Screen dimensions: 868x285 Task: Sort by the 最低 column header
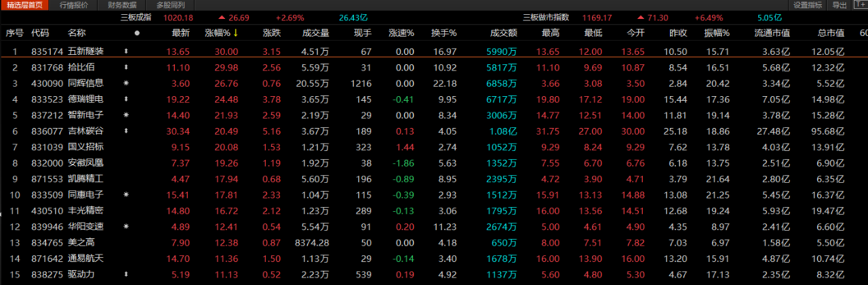point(593,32)
